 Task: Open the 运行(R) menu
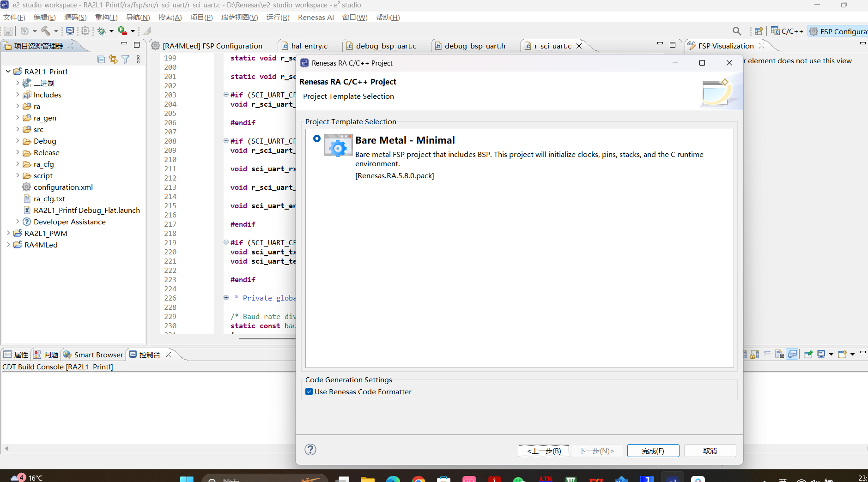click(x=278, y=17)
